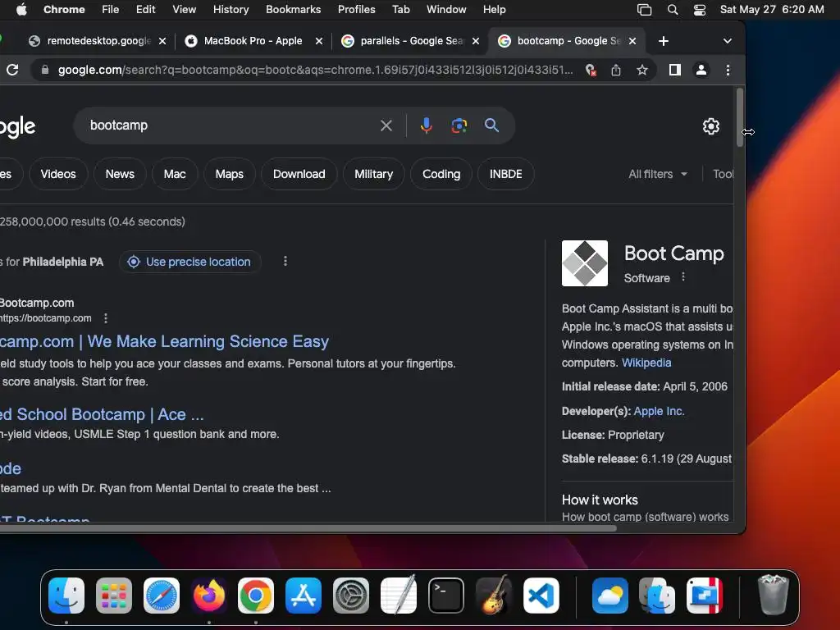Screen dimensions: 840x630
Task: Open the Weather app from the dock
Action: 610,596
